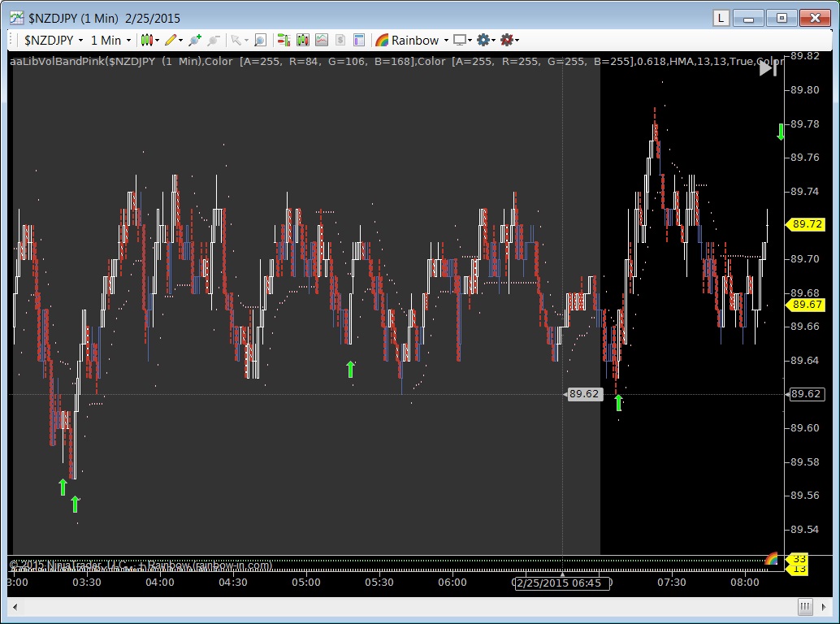Click the zoom frame magnifier icon
The height and width of the screenshot is (624, 840).
point(260,40)
